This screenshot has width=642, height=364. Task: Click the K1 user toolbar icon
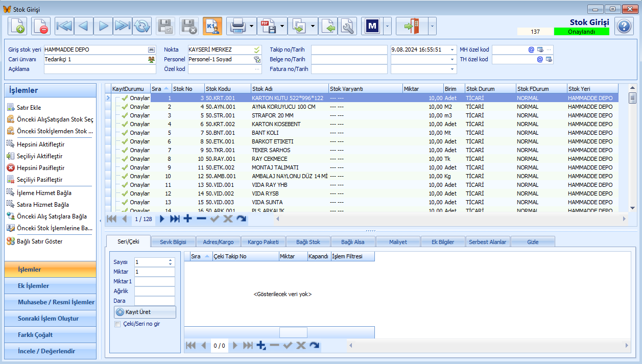click(212, 26)
